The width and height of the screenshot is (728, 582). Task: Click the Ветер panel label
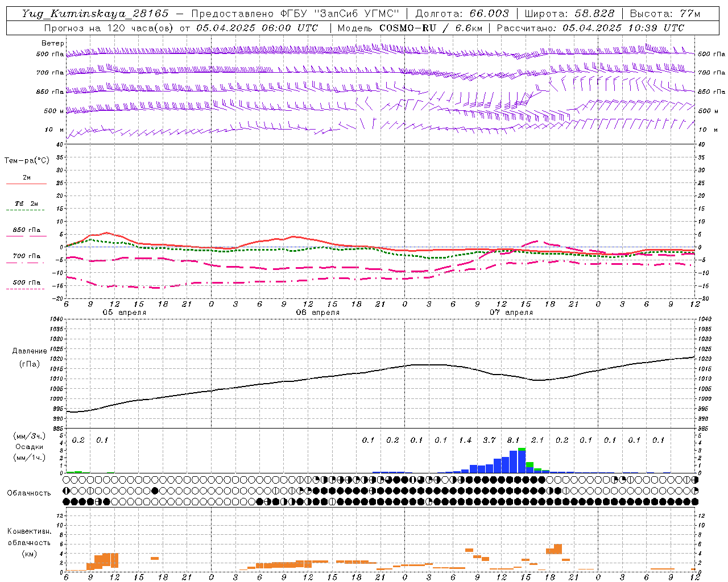pos(53,43)
